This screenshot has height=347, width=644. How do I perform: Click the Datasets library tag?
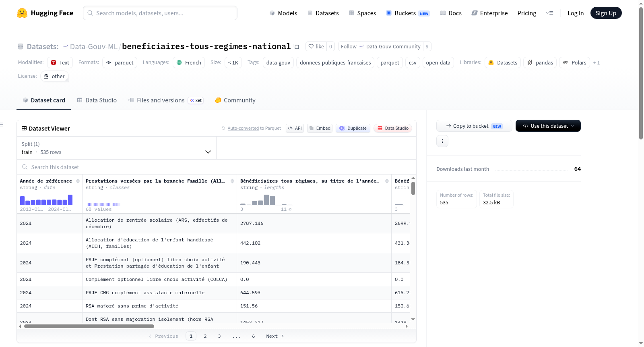pyautogui.click(x=503, y=62)
